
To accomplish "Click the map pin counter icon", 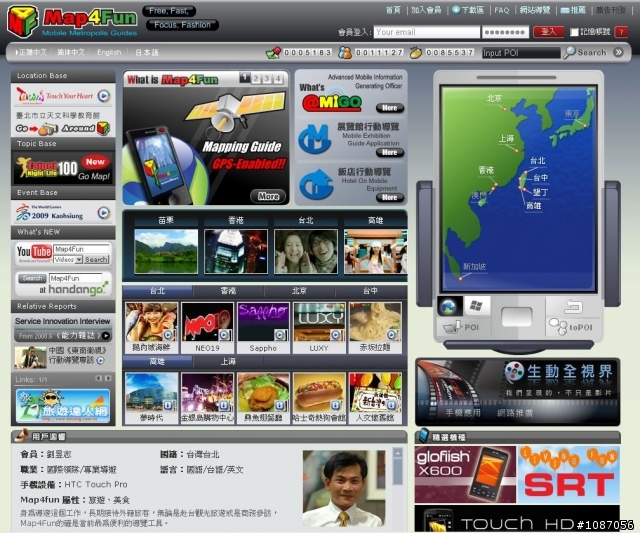I will pyautogui.click(x=273, y=52).
